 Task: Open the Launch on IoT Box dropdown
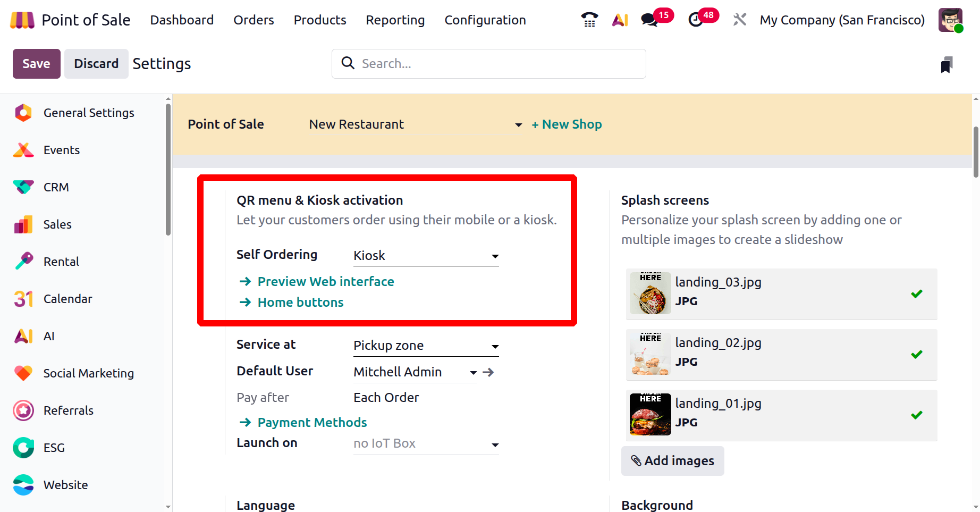click(426, 444)
